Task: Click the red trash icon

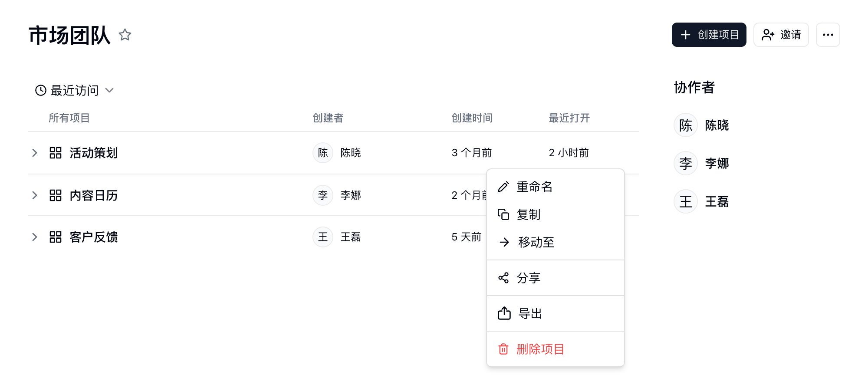Action: (x=503, y=349)
